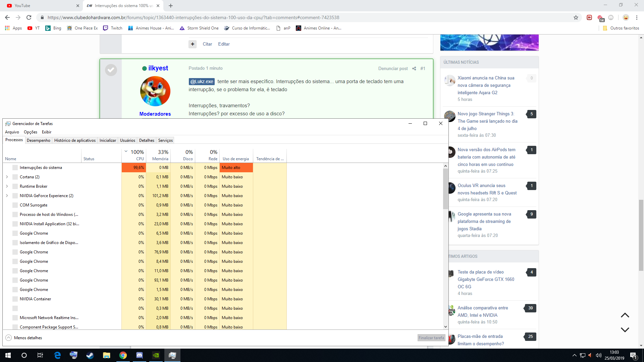Open Oculus VR headsets news article

[x=487, y=189]
